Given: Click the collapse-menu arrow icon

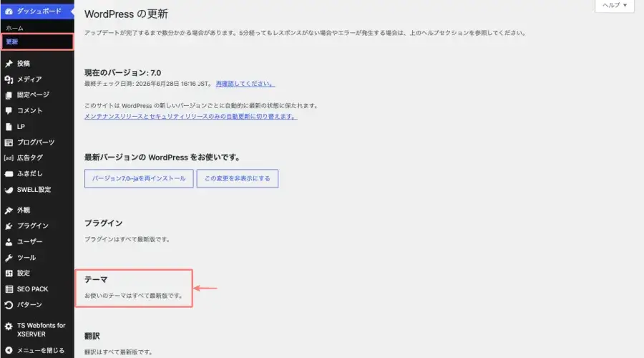Looking at the screenshot, I should (9, 350).
